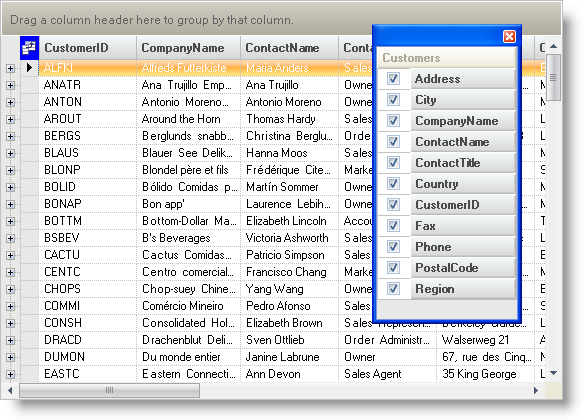Select the cell 'Francisco Chang'
The image size is (583, 420).
pos(289,272)
